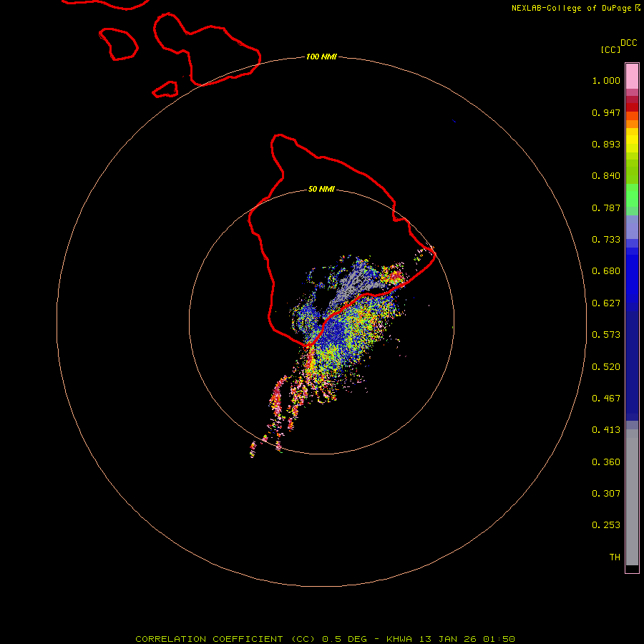
Task: Select the 0.787 legend value
Action: [x=606, y=208]
